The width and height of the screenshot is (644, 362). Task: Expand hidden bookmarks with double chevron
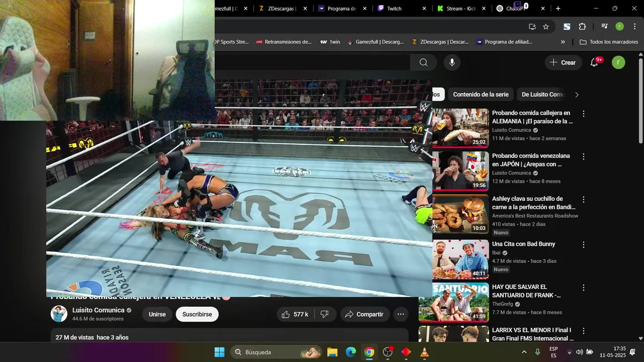[x=563, y=42]
